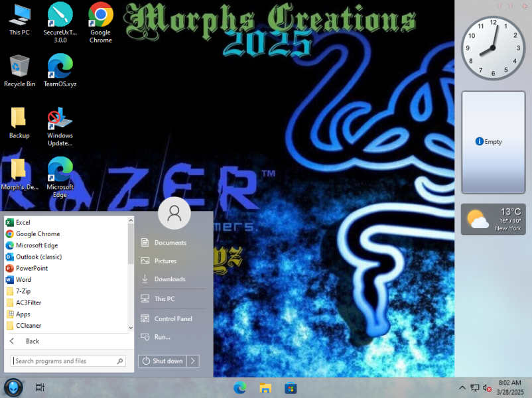532x398 pixels.
Task: Expand the Shut down options arrow
Action: click(x=193, y=361)
